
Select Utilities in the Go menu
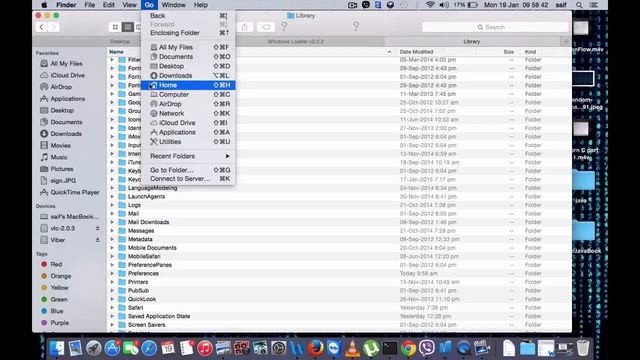pyautogui.click(x=188, y=142)
